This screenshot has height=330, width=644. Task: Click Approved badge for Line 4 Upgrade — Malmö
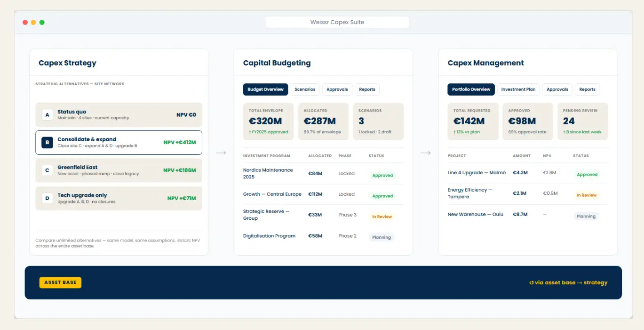[587, 174]
